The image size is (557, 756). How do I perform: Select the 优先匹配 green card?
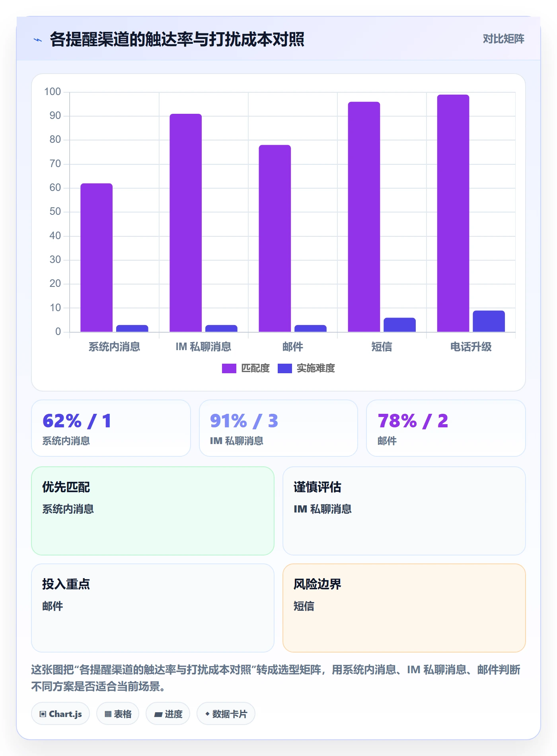pyautogui.click(x=153, y=511)
